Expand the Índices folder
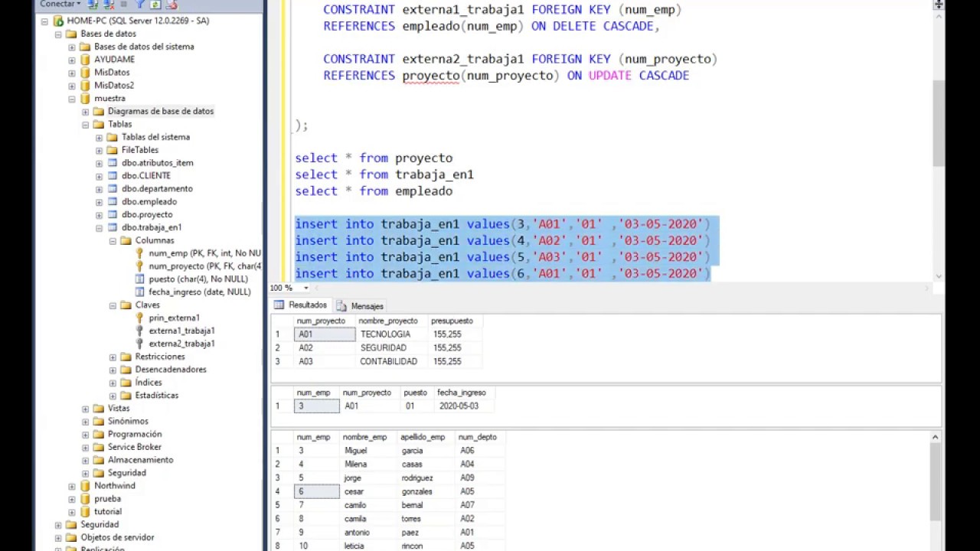Viewport: 980px width, 551px height. (113, 383)
